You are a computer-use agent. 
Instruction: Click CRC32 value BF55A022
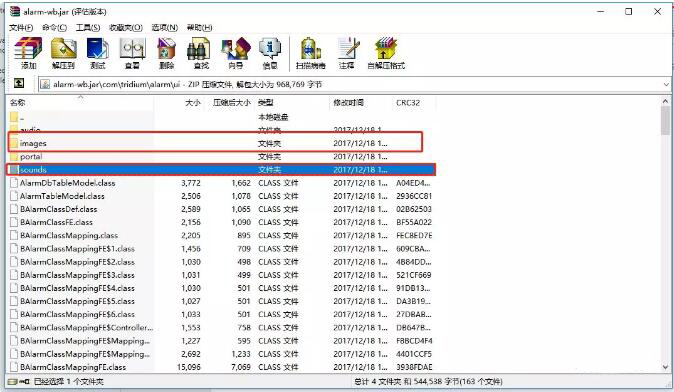pos(414,222)
